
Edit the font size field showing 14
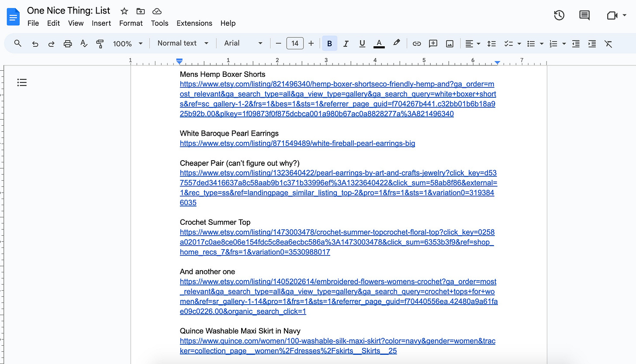(295, 43)
